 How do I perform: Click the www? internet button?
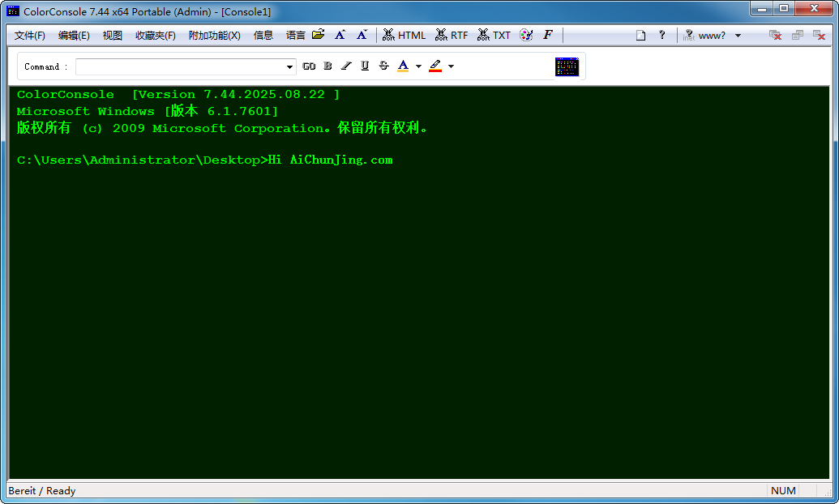[x=704, y=36]
